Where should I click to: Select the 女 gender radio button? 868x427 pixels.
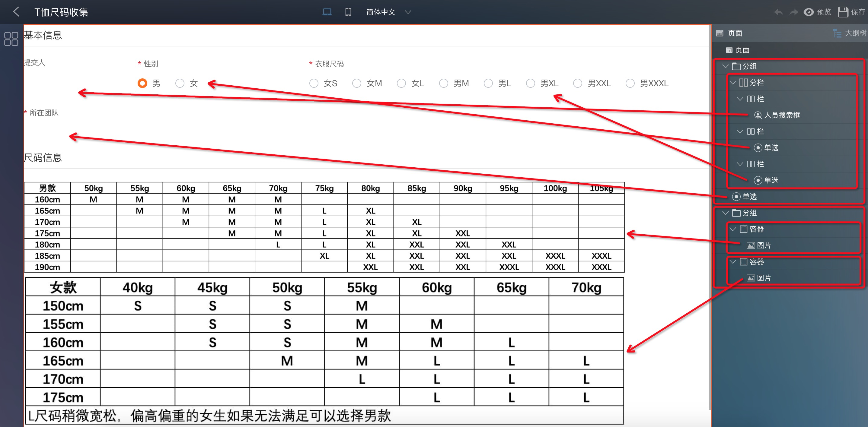180,83
